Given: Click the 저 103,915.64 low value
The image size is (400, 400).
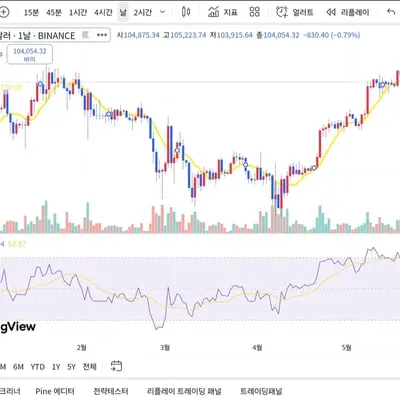Looking at the screenshot, I should (231, 35).
